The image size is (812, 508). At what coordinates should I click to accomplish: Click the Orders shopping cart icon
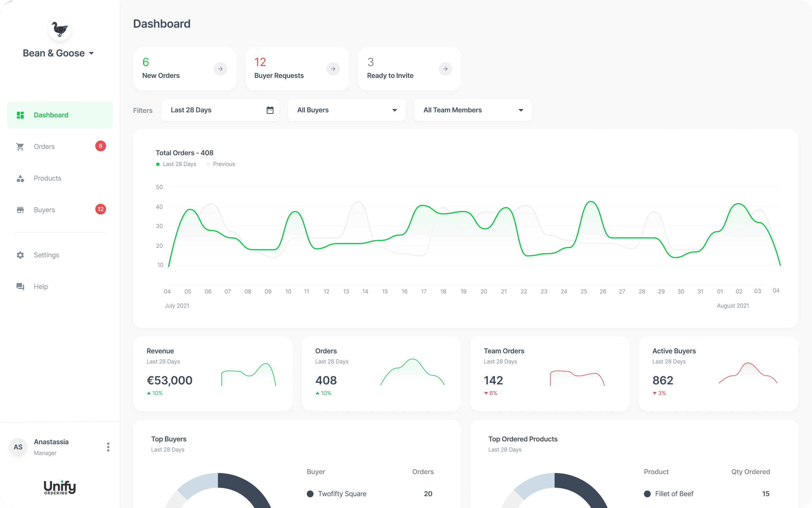click(20, 147)
